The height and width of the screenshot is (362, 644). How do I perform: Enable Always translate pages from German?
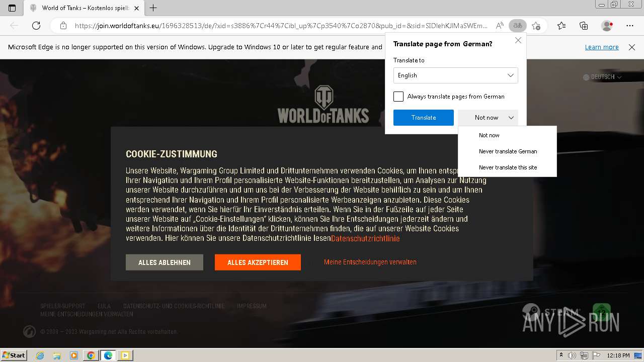[398, 97]
